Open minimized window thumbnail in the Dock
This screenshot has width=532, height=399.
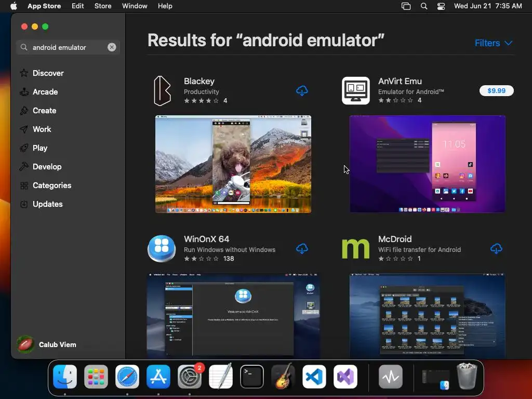436,379
